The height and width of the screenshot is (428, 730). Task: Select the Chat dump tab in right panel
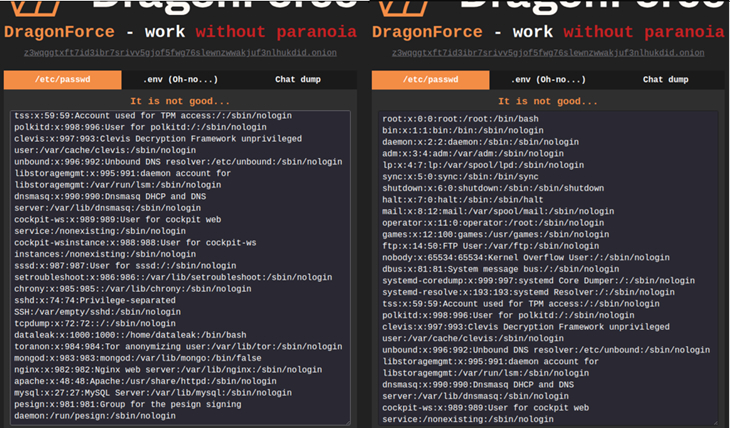[665, 79]
